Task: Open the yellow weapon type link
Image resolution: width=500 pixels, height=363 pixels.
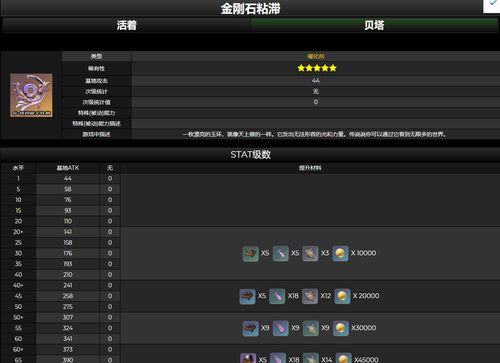Action: pyautogui.click(x=316, y=56)
